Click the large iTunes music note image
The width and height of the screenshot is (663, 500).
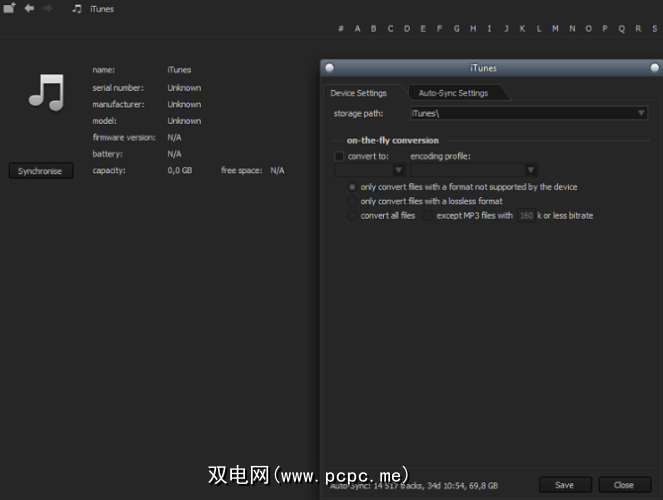tap(46, 92)
